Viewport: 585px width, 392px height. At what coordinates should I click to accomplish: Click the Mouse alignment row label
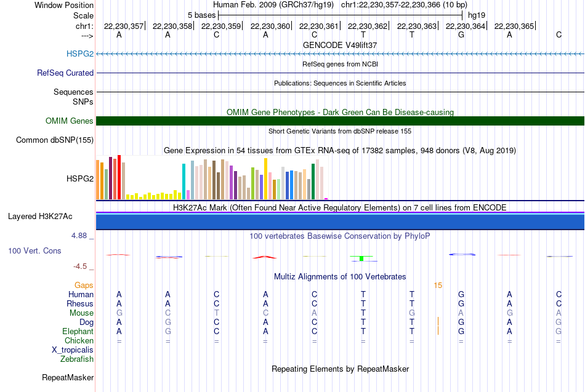[x=81, y=313]
